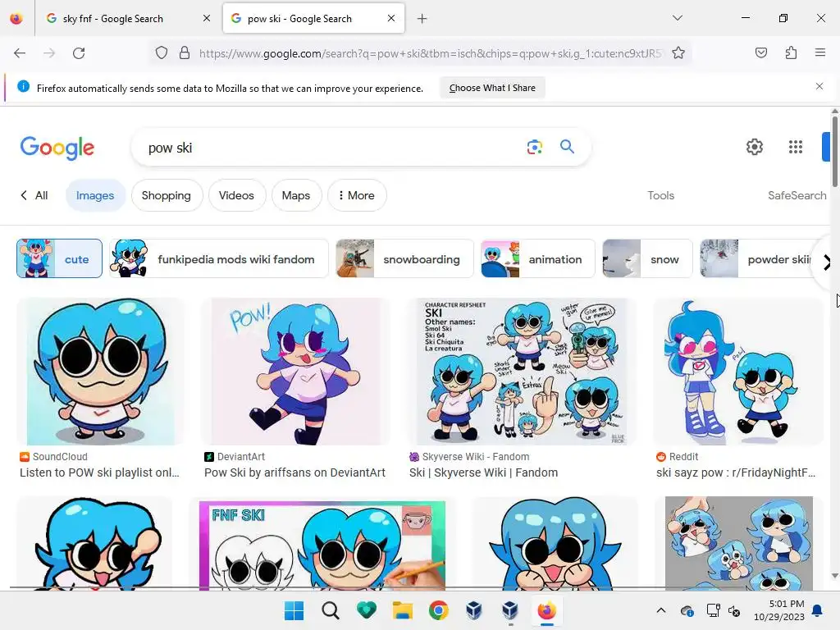Click the page vertical scrollbar thumb
The width and height of the screenshot is (840, 630).
pyautogui.click(x=834, y=151)
